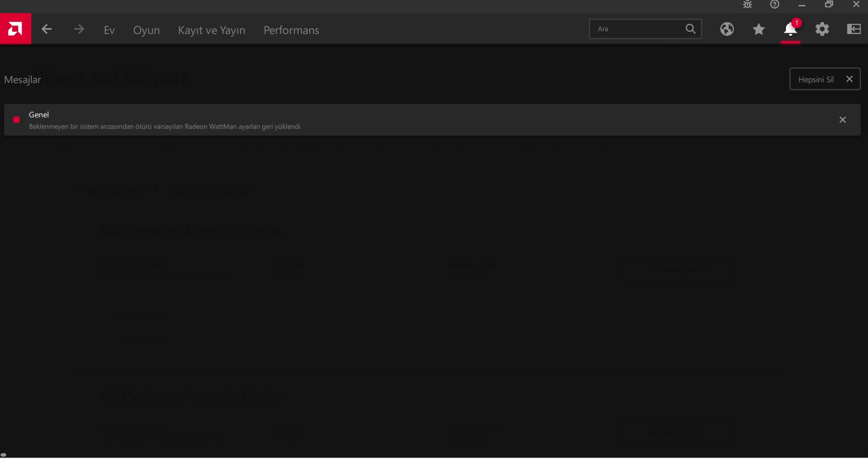Screen dimensions: 868x459
Task: Open favorites star icon
Action: point(760,29)
